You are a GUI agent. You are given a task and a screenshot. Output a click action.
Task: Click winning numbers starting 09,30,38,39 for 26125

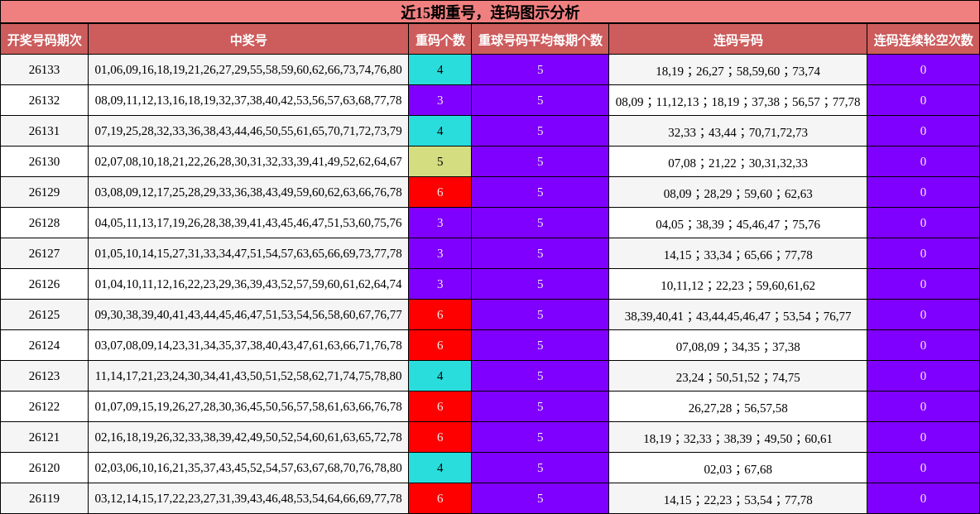[248, 315]
